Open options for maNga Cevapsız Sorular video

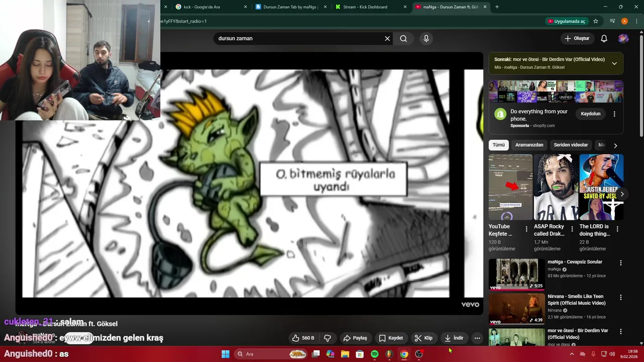click(621, 262)
